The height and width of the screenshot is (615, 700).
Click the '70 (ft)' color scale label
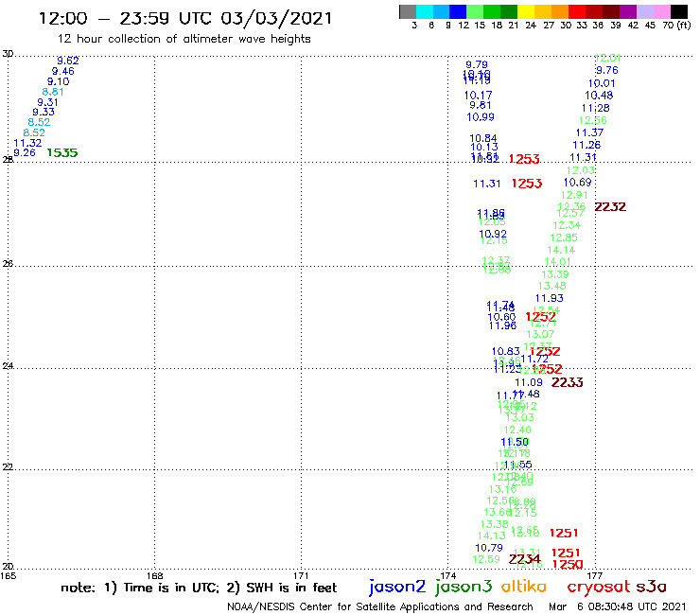pyautogui.click(x=676, y=25)
